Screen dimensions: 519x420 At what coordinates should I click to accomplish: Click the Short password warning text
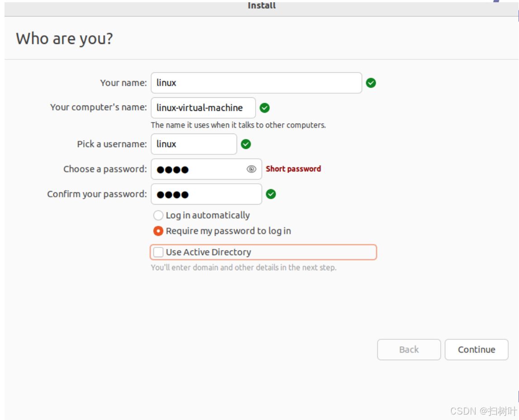tap(293, 169)
